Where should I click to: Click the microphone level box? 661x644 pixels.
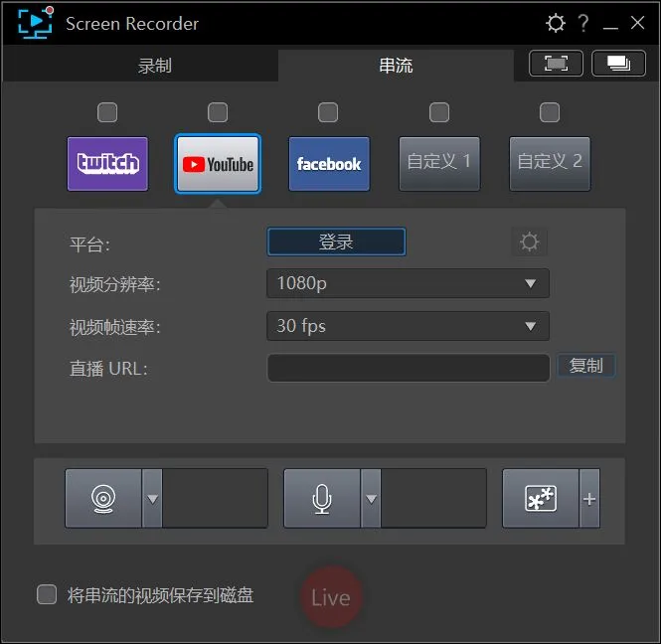pyautogui.click(x=433, y=498)
